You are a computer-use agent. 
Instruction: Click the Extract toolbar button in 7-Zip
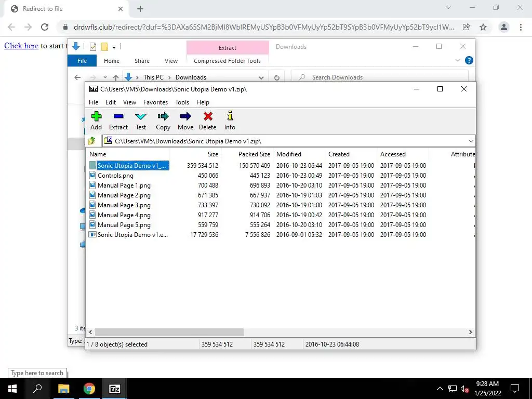(118, 121)
